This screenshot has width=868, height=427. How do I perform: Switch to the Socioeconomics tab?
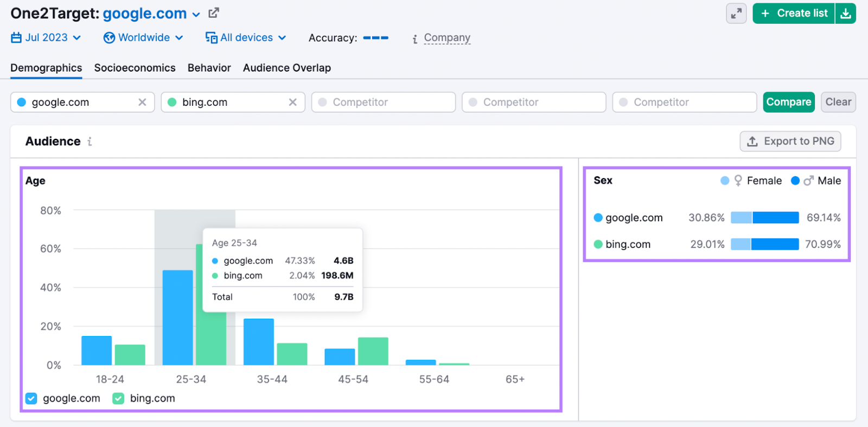point(135,68)
